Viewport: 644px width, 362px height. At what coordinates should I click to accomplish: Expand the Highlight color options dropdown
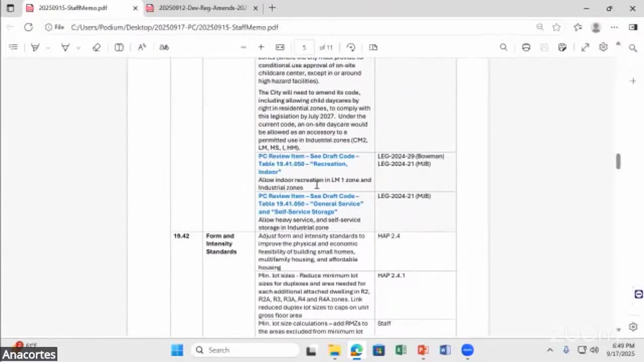coord(48,47)
